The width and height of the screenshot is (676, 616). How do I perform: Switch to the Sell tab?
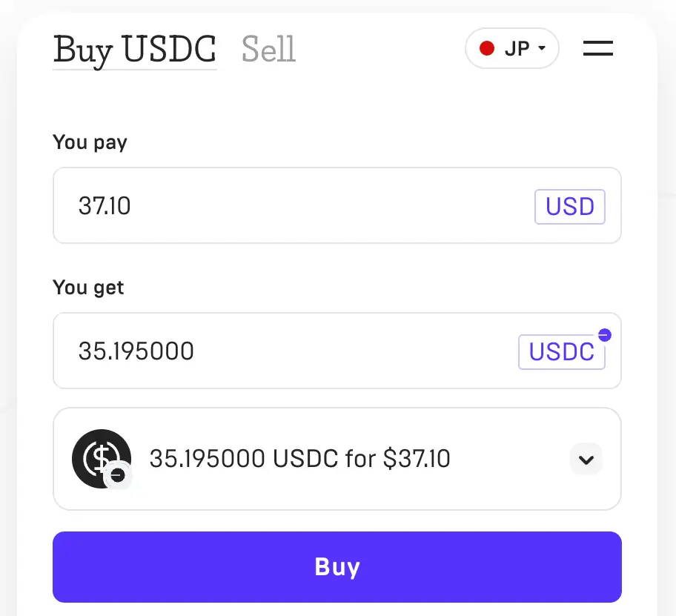[x=268, y=50]
